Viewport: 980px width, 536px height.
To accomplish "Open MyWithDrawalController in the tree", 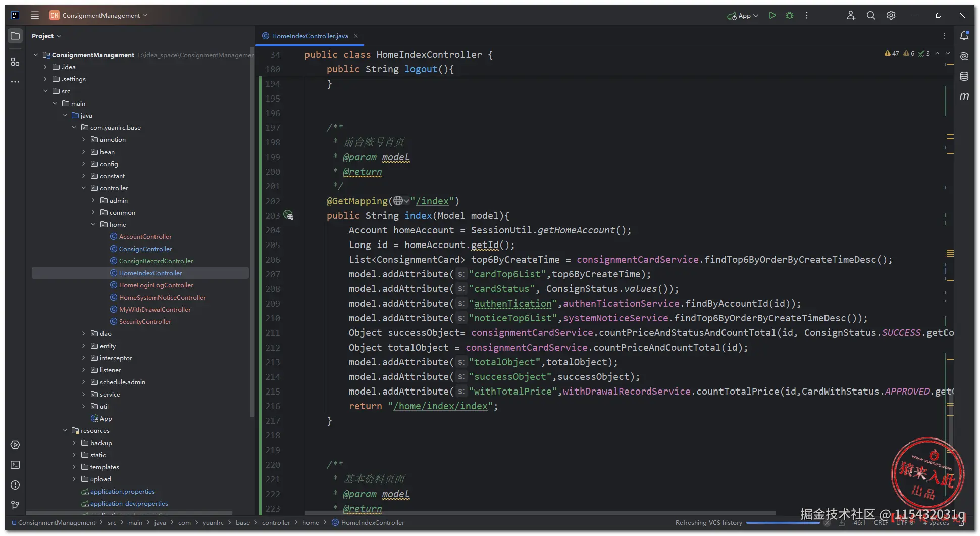I will tap(154, 309).
